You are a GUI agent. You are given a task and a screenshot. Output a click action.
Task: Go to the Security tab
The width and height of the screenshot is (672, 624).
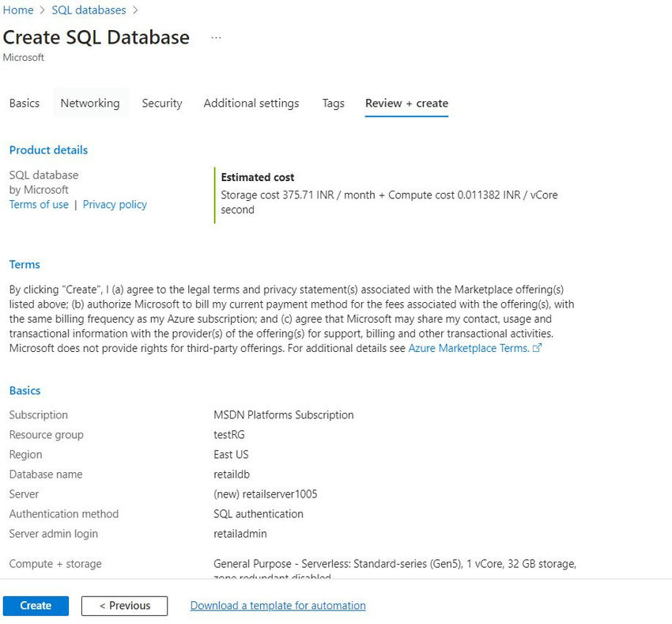pos(162,104)
